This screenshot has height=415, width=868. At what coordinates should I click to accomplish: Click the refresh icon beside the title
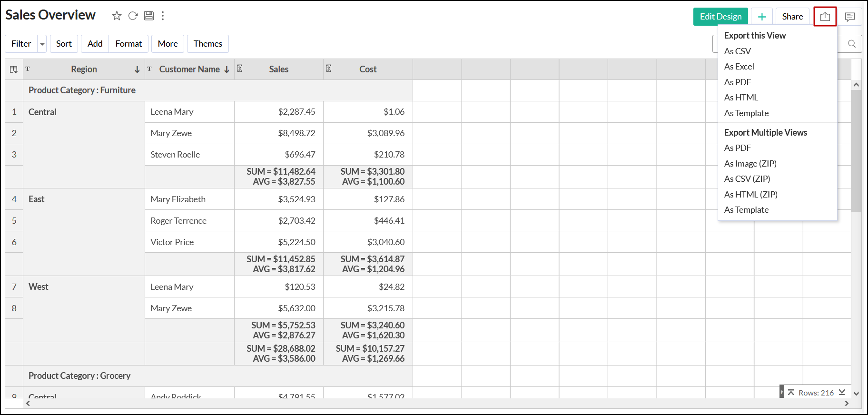[133, 16]
